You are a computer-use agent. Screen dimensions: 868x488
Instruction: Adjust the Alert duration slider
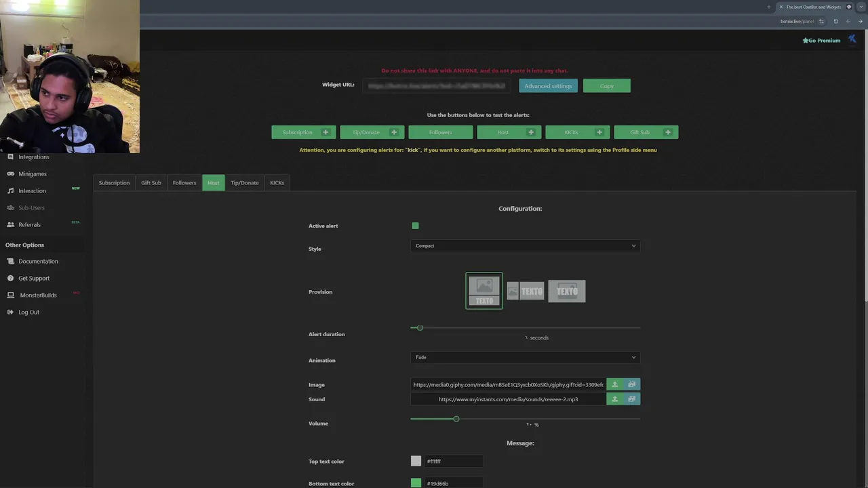420,328
